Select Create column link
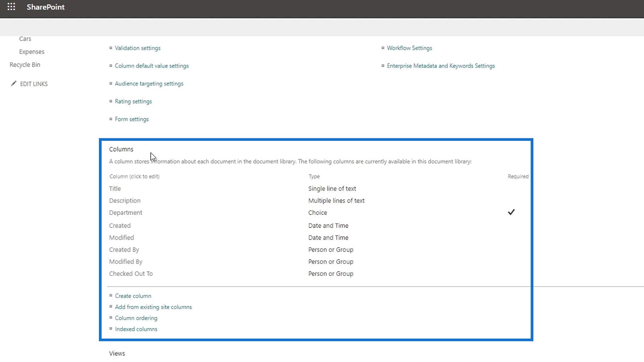The height and width of the screenshot is (362, 644). click(x=133, y=296)
